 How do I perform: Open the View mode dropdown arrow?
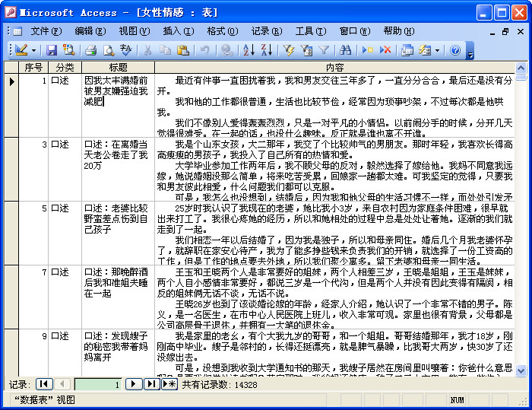point(33,51)
